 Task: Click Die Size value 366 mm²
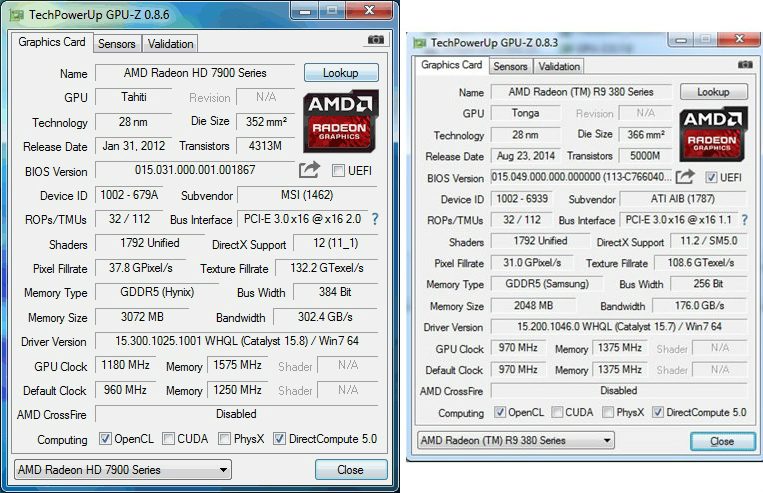[646, 134]
